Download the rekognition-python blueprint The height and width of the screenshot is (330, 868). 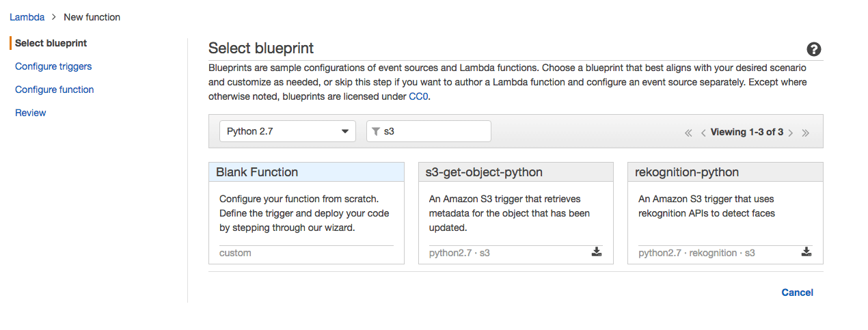click(806, 252)
